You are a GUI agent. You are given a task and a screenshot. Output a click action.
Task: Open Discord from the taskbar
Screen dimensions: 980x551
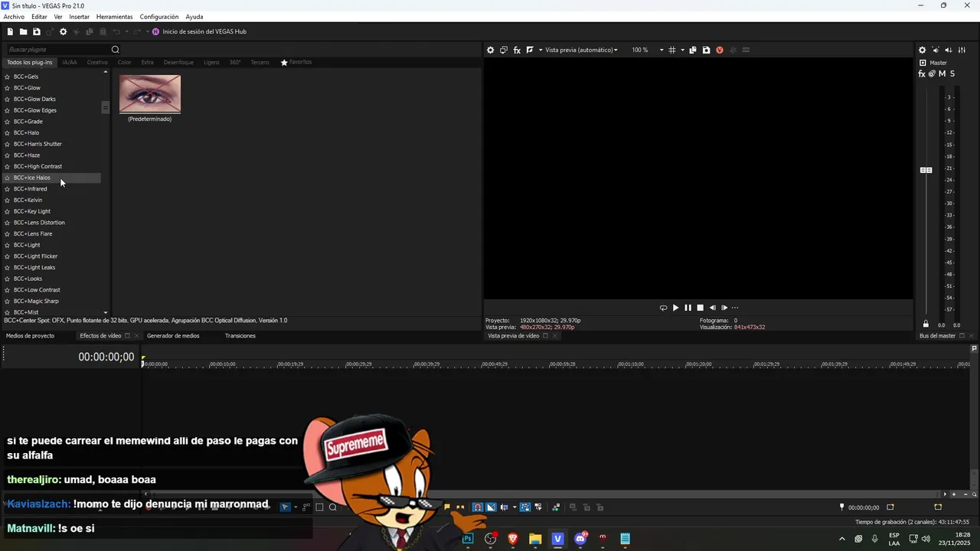tap(580, 539)
